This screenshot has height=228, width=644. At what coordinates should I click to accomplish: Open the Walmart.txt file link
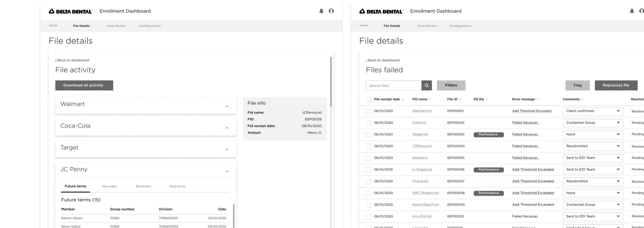[422, 111]
